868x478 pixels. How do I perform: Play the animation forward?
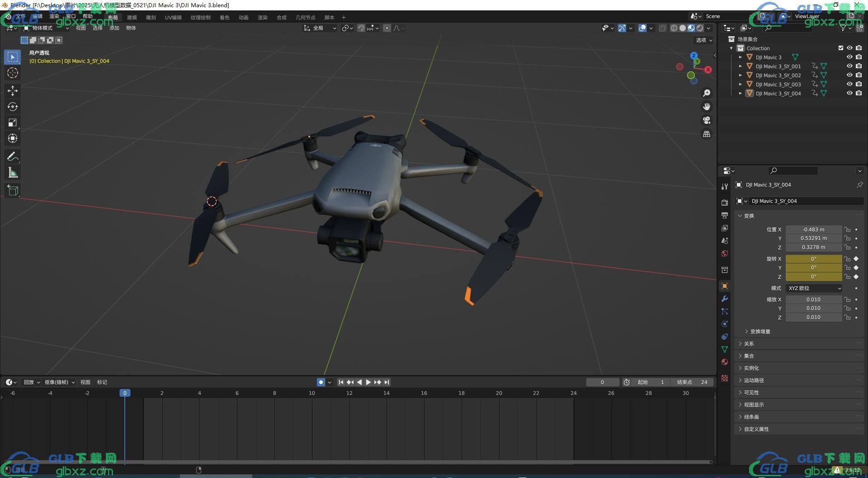[x=368, y=382]
